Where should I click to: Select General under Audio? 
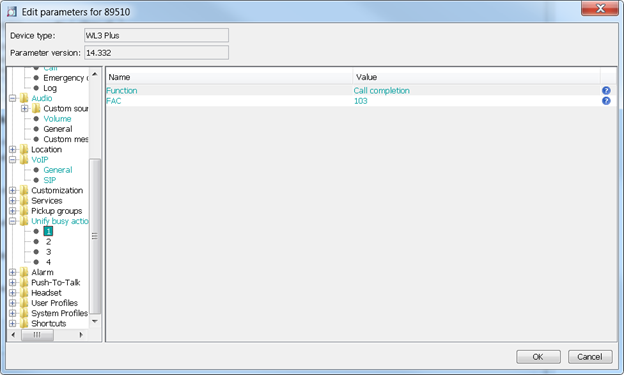(x=58, y=129)
